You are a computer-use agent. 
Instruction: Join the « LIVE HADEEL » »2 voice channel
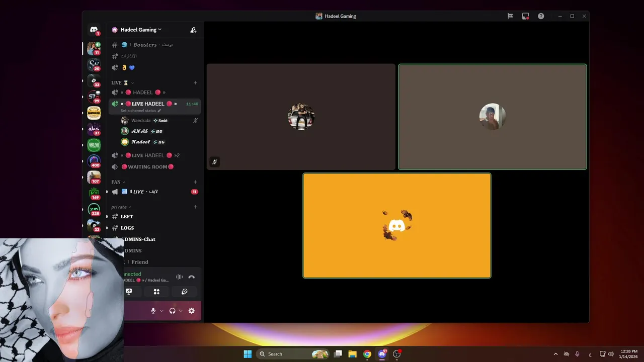point(154,155)
